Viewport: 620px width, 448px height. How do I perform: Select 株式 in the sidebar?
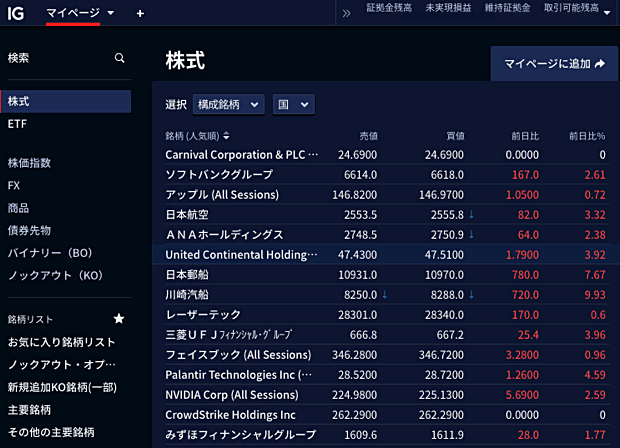66,101
